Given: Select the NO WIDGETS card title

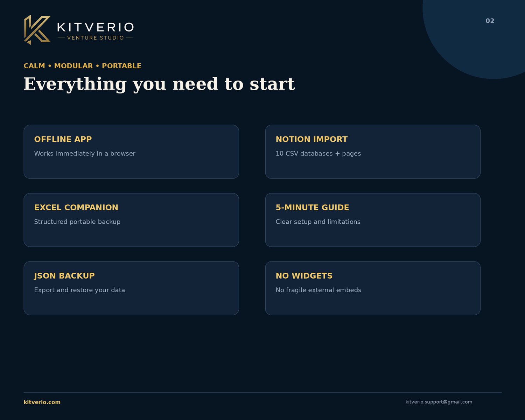Looking at the screenshot, I should (304, 276).
